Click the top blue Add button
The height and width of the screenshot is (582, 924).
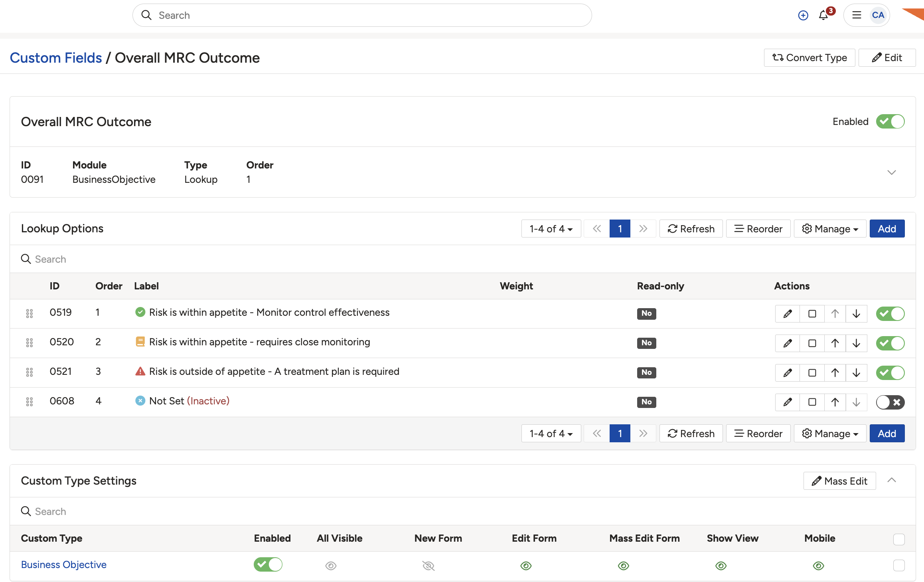(887, 229)
